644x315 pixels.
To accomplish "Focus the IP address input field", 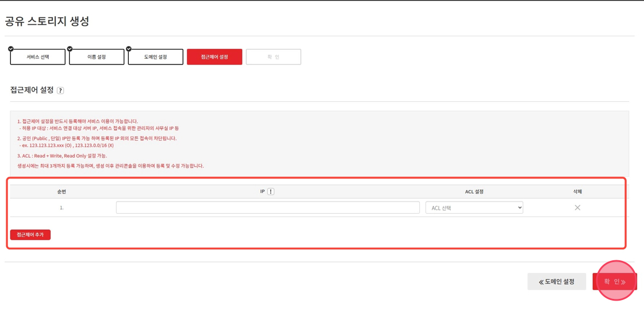I will 268,208.
